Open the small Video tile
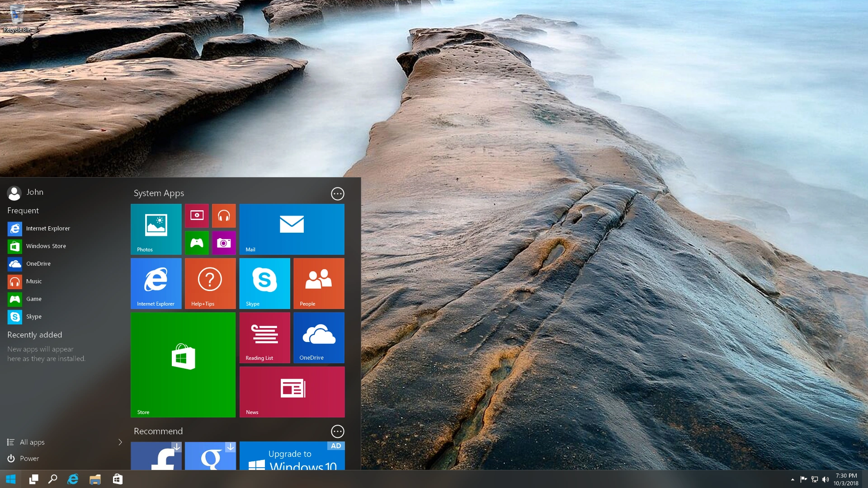Image resolution: width=868 pixels, height=488 pixels. (x=197, y=216)
